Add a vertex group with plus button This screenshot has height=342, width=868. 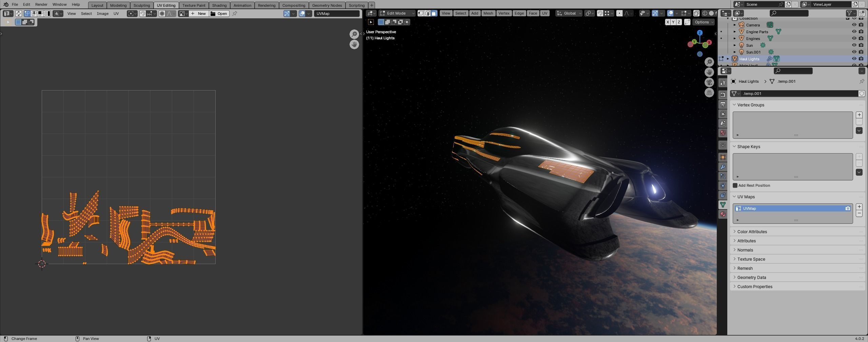(x=859, y=115)
